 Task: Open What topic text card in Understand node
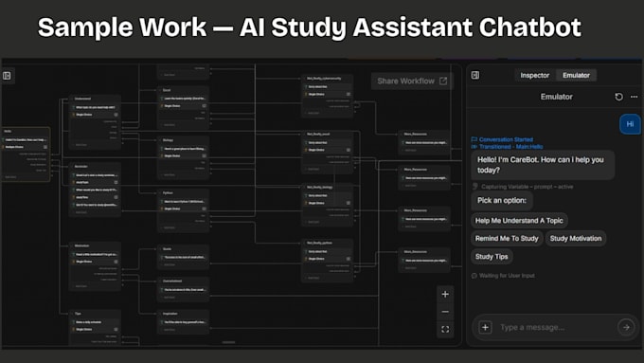(96, 107)
